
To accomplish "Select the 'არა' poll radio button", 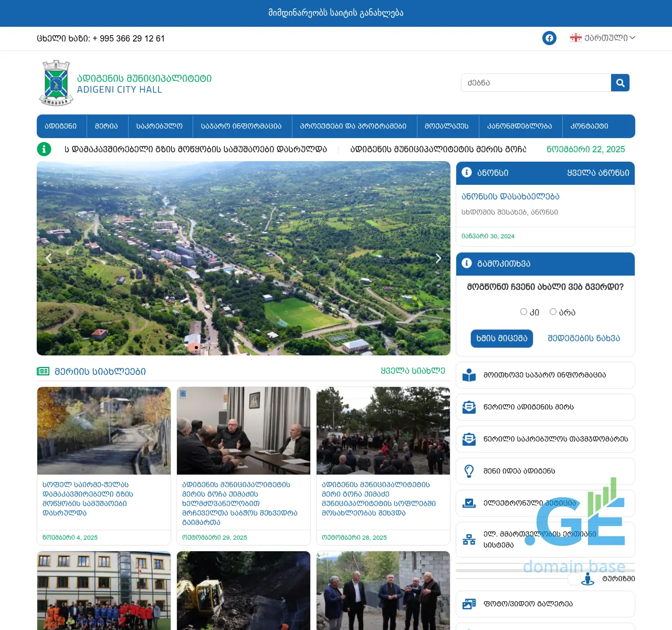I will (553, 311).
